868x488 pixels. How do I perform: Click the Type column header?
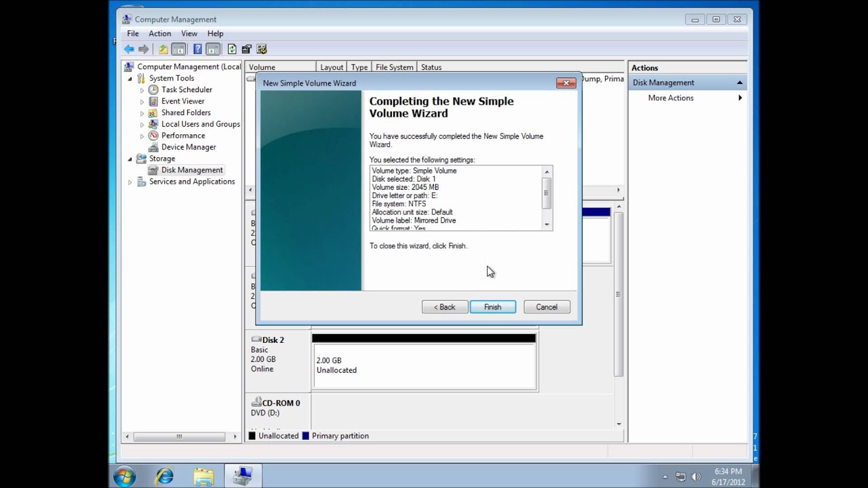click(359, 67)
